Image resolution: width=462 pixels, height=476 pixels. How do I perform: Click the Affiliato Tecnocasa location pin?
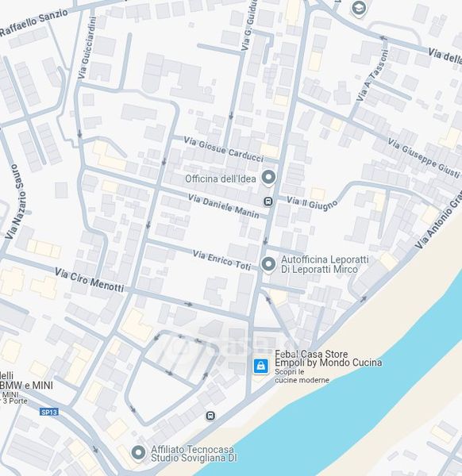point(138,453)
